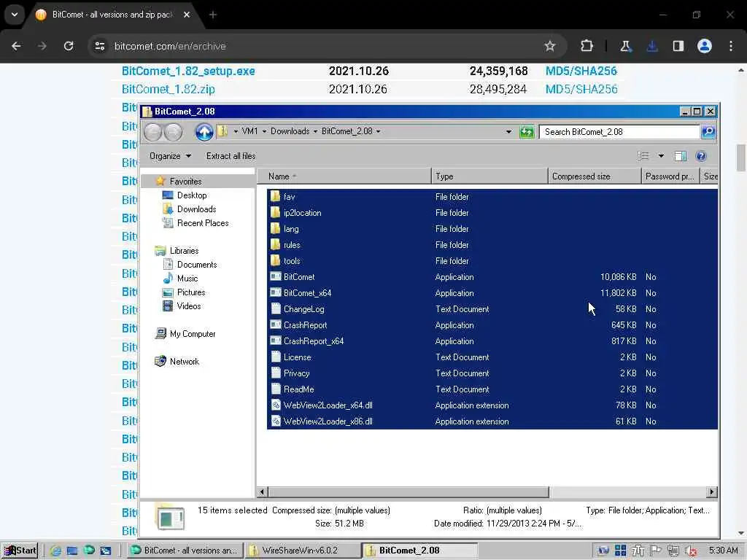View site information icon in address bar
747x560 pixels.
coord(99,46)
